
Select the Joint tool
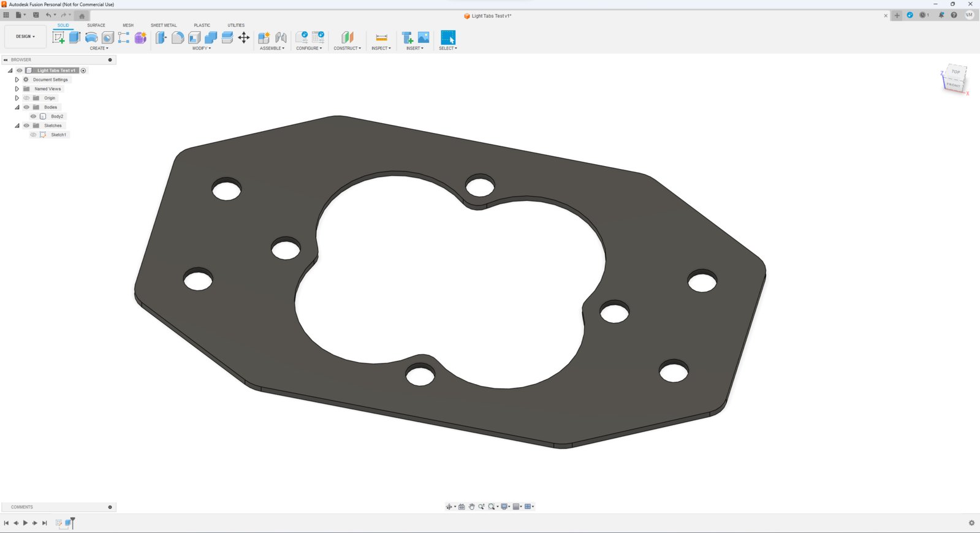point(281,38)
